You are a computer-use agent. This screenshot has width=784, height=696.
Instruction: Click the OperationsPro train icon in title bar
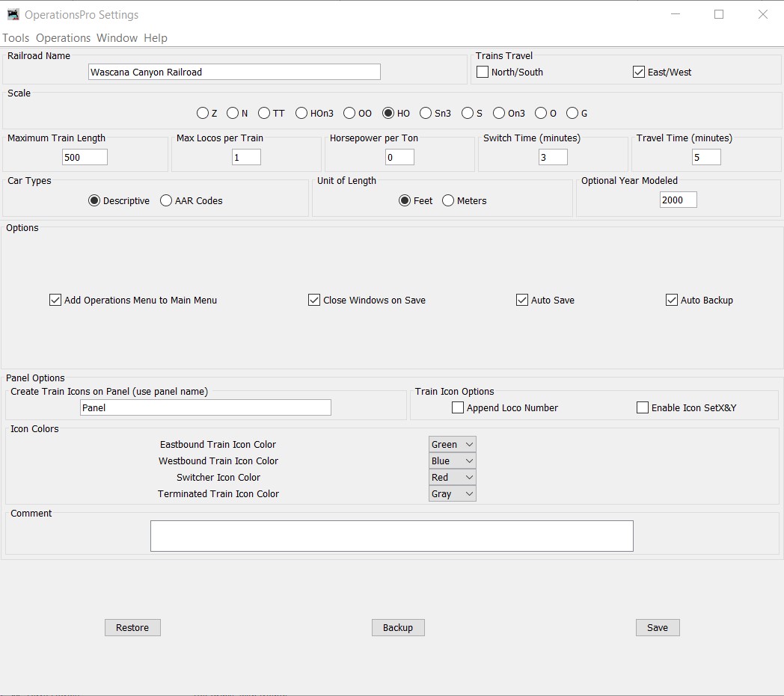point(13,13)
